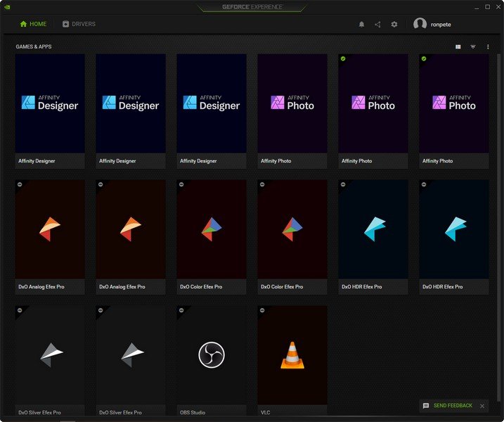Viewport: 504px width, 422px height.
Task: Click the GAMES & APPS heading
Action: point(34,46)
